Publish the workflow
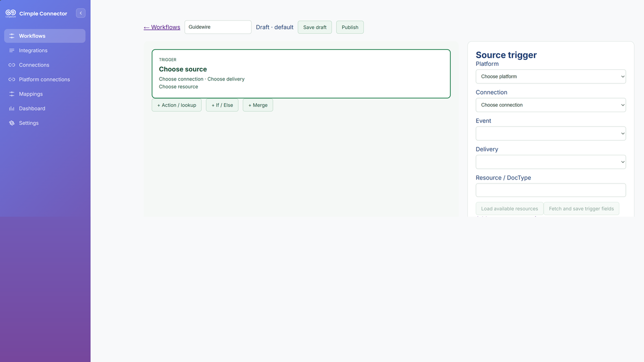Screen dimensions: 644x362 [x=350, y=27]
